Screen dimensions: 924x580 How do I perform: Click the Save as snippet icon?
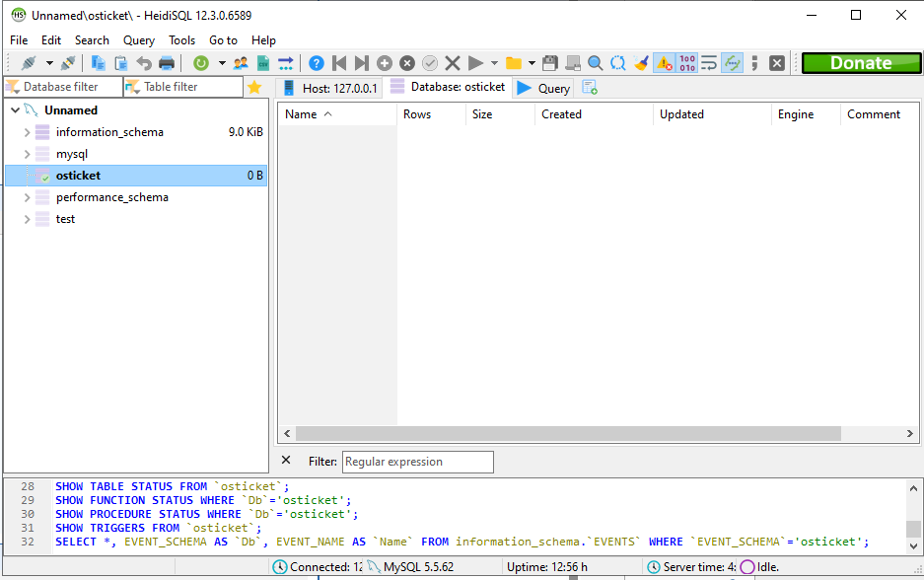pos(573,63)
